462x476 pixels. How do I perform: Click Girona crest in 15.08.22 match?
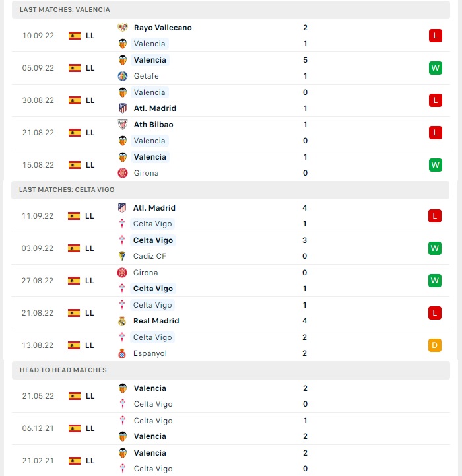point(123,173)
